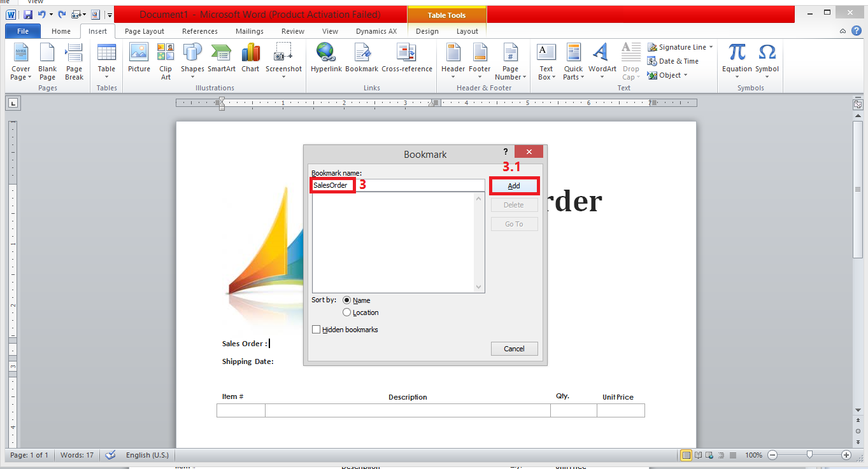Open Word Help question mark icon

(856, 31)
